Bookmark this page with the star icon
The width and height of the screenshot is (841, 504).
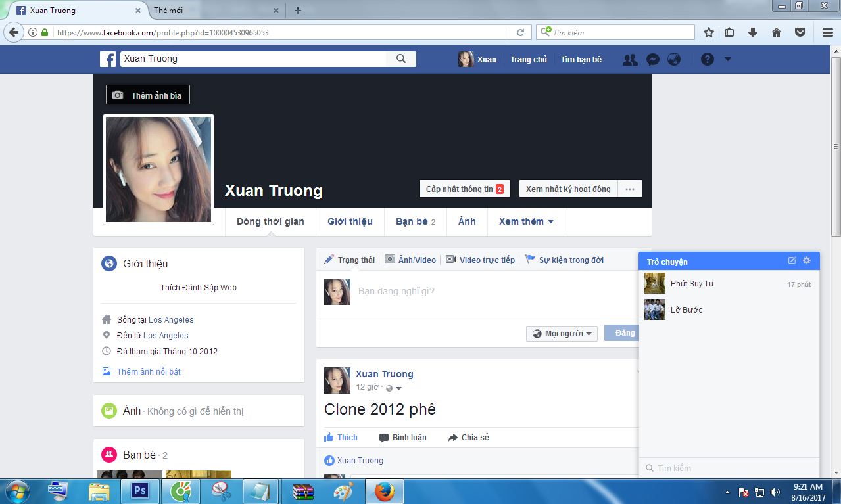point(708,32)
